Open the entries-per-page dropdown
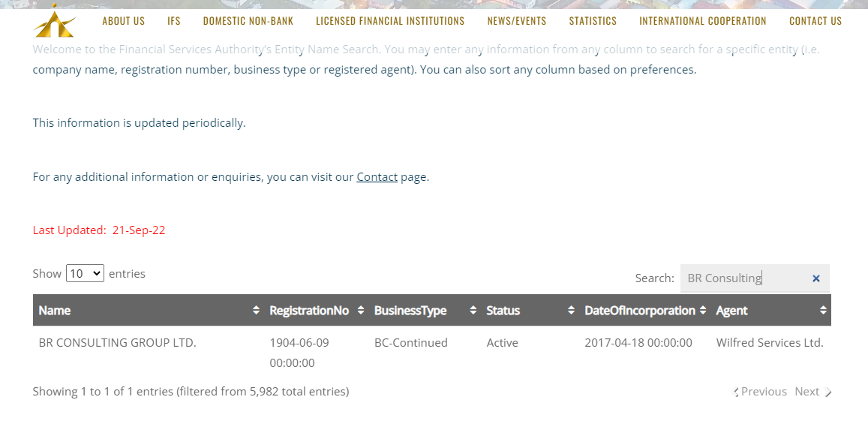The image size is (868, 430). point(85,274)
